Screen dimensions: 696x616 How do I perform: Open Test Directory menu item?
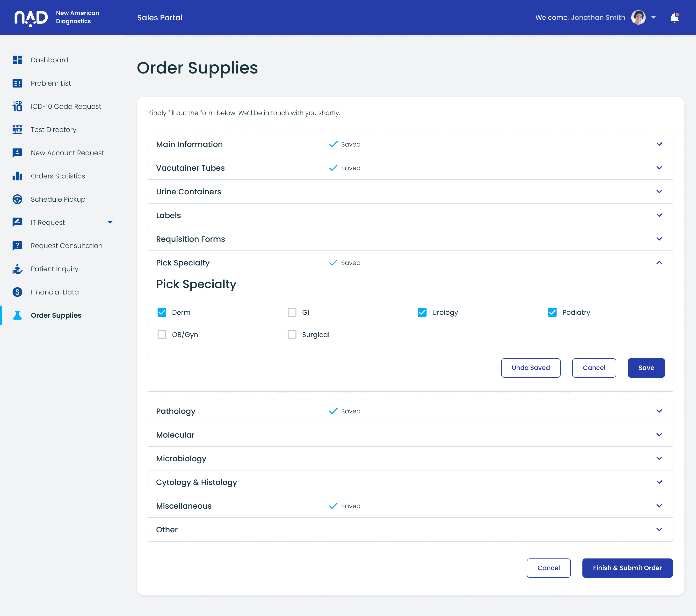coord(53,130)
